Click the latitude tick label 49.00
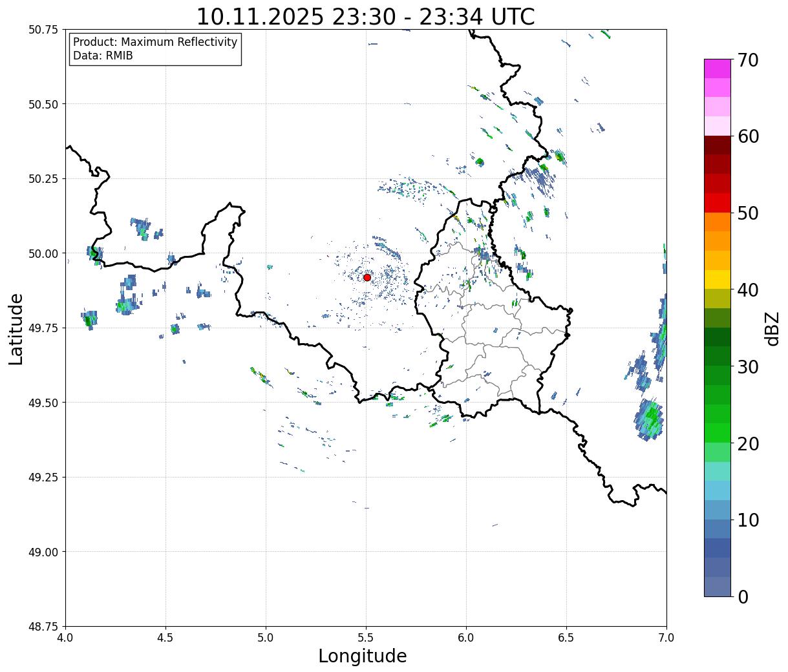 point(43,552)
